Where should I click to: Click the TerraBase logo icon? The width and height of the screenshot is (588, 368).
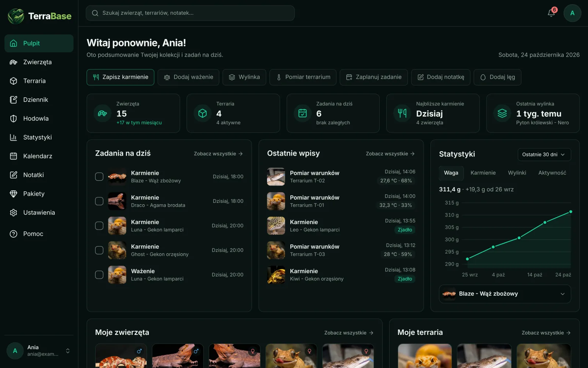pos(16,16)
